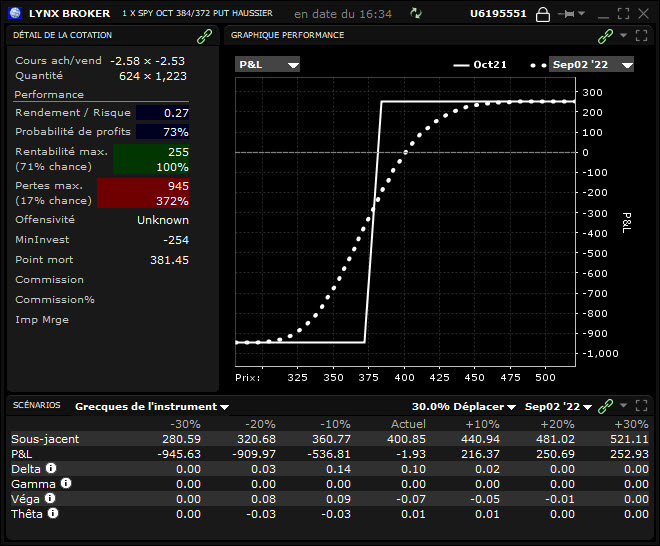This screenshot has width=660, height=546.
Task: Click the Performance section heading
Action: tap(49, 95)
